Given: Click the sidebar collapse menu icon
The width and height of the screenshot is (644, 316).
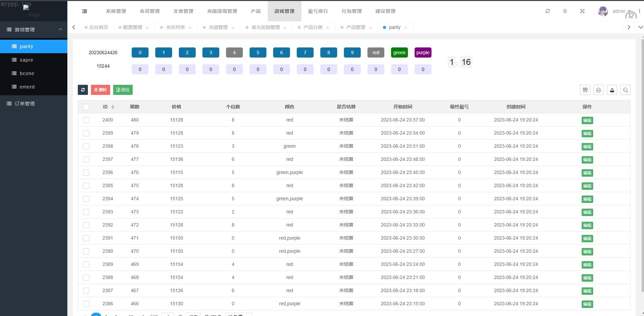Looking at the screenshot, I should pos(85,11).
